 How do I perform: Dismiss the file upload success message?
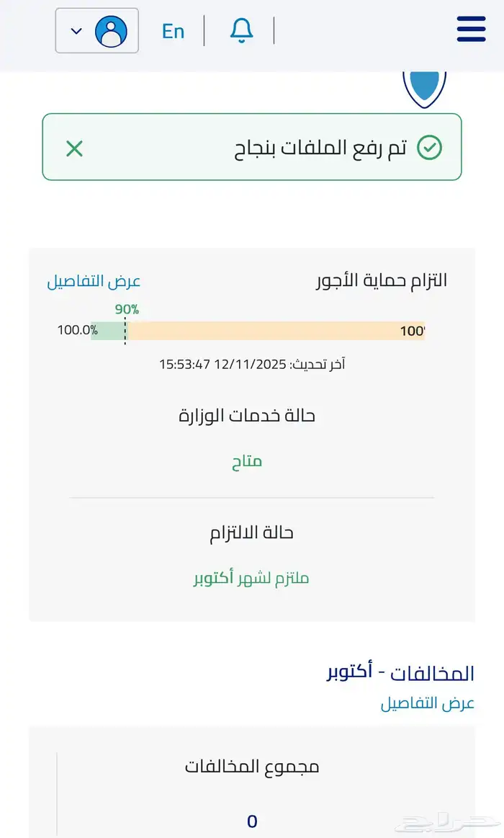(73, 148)
